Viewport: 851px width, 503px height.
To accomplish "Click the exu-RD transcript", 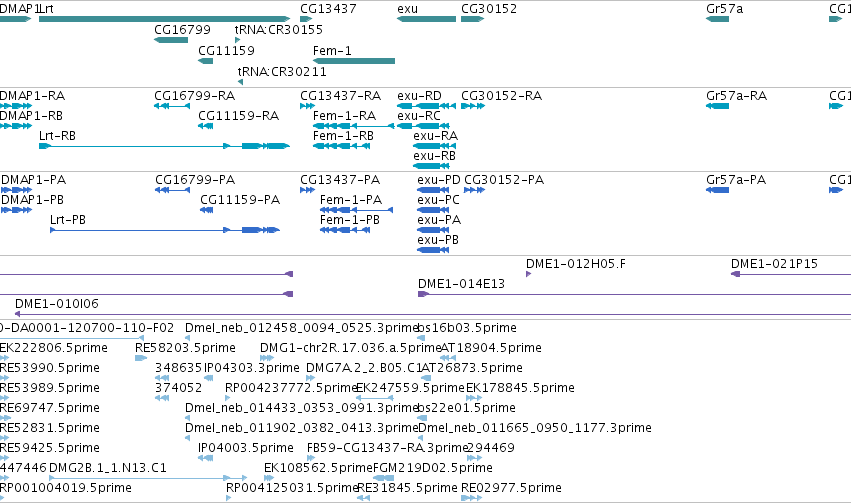I will pyautogui.click(x=420, y=96).
